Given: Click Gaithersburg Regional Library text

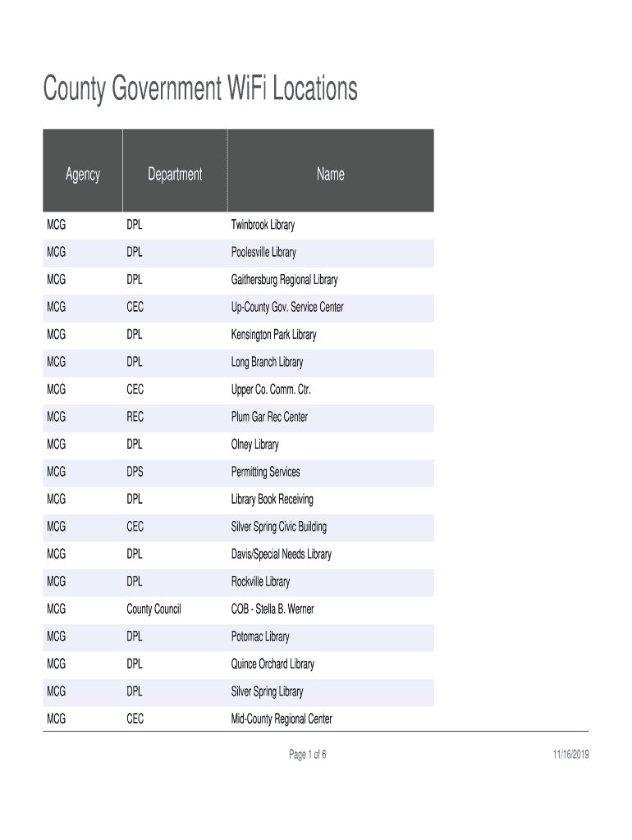Looking at the screenshot, I should [x=284, y=280].
